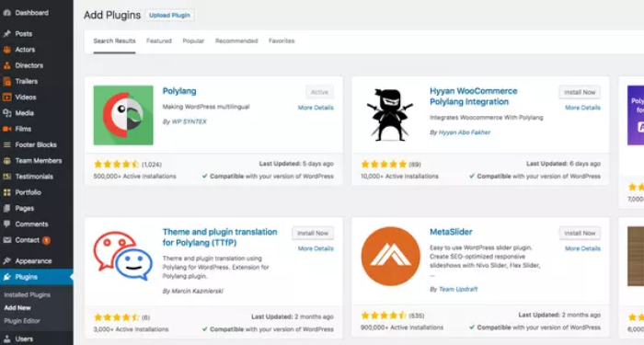Open More Details for Polylang
Screen dimensions: 644x345
pos(316,108)
